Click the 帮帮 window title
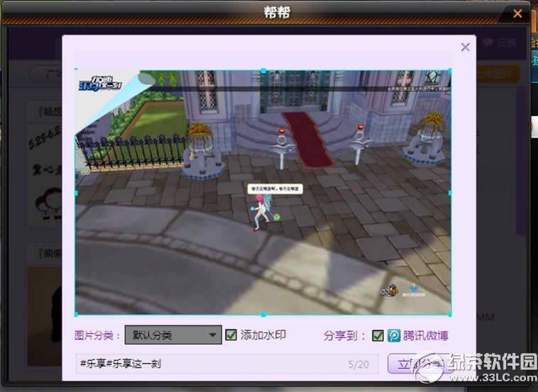538x392 pixels. [x=277, y=12]
